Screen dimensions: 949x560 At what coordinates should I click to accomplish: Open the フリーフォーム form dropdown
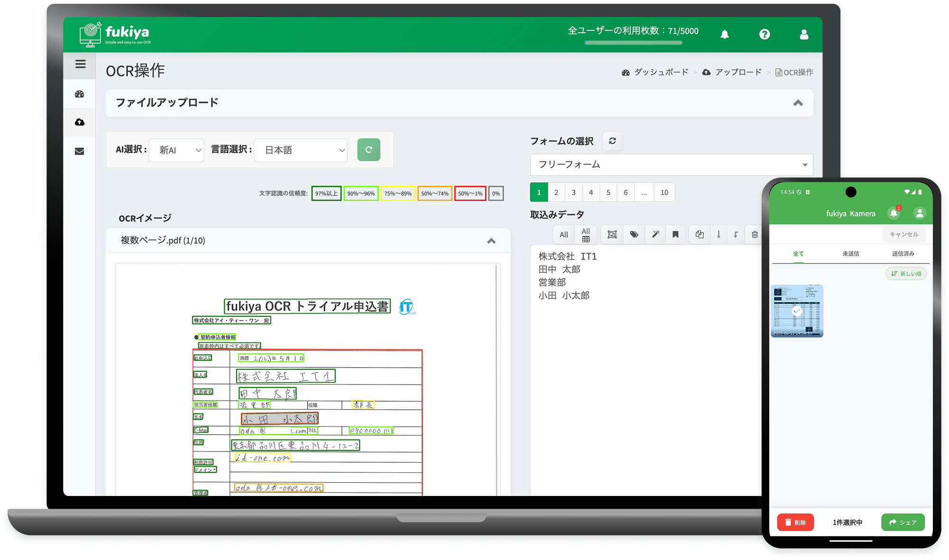pos(671,165)
